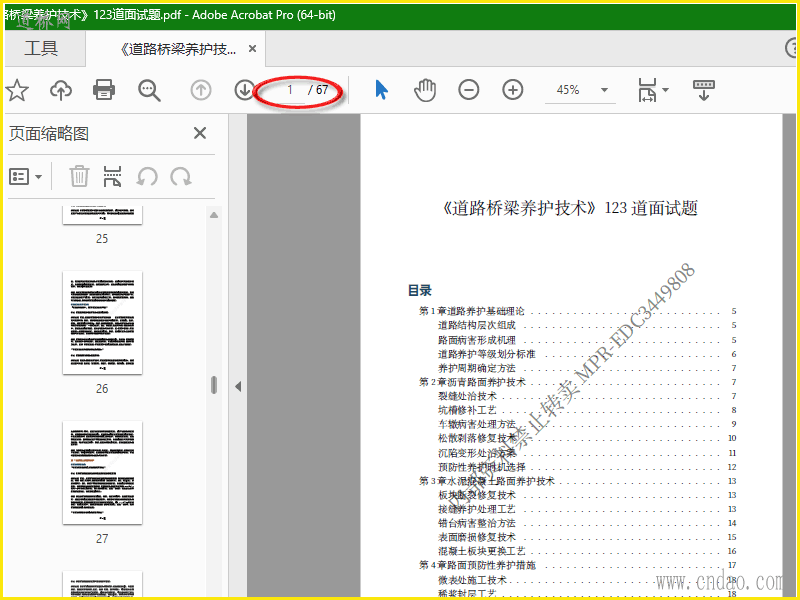Screen dimensions: 800x600
Task: Open the help icon at top right
Action: [x=792, y=48]
